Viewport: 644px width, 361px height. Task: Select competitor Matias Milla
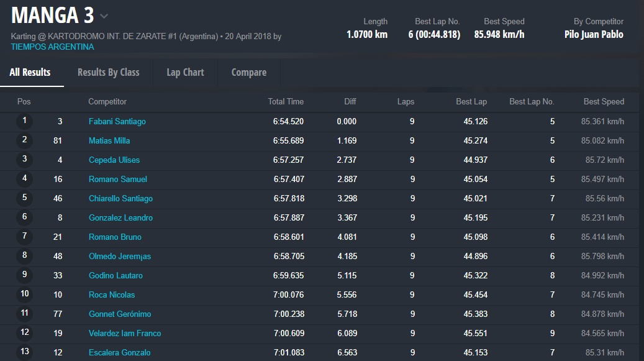109,141
